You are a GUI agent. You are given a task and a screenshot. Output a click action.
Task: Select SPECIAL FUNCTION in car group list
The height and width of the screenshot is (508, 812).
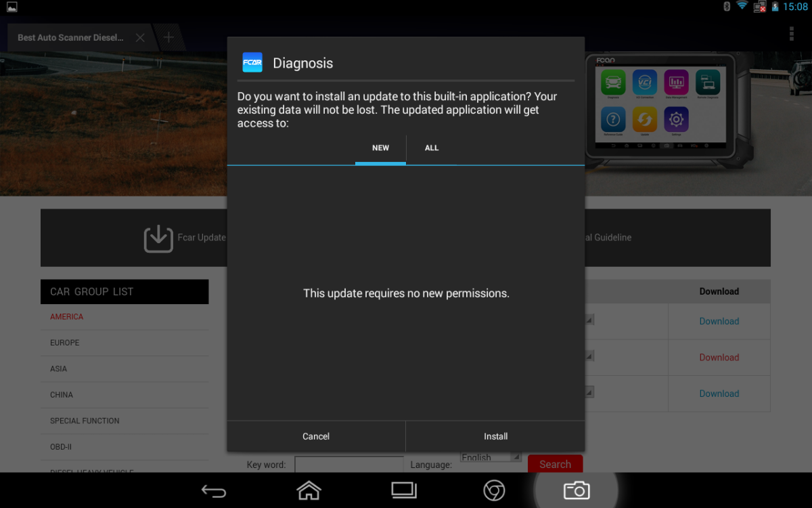point(85,421)
